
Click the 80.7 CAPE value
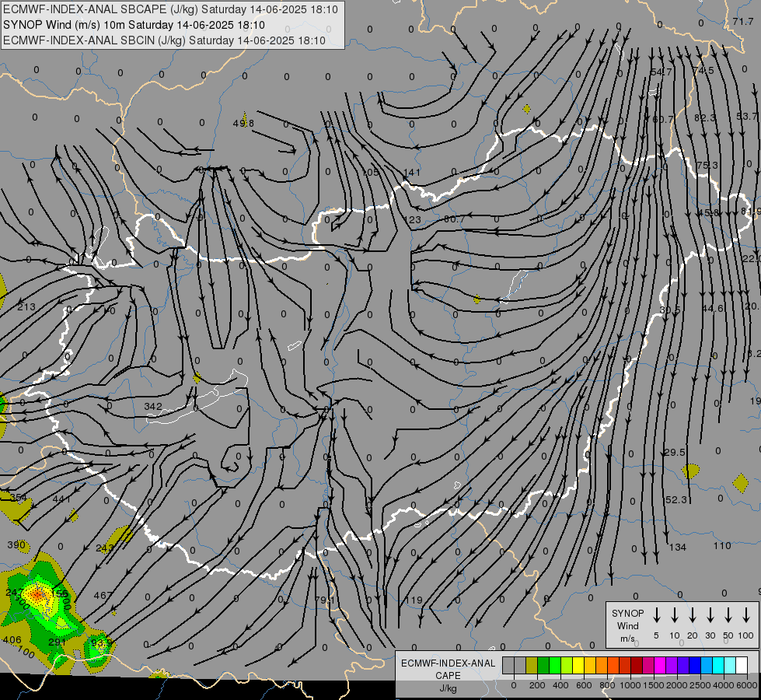tap(454, 219)
